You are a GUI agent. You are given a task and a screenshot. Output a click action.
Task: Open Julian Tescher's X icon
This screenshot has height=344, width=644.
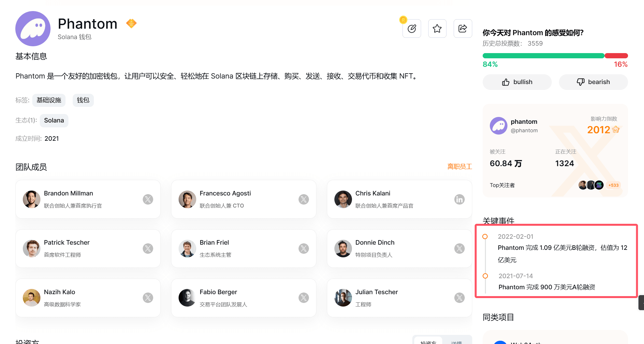460,297
